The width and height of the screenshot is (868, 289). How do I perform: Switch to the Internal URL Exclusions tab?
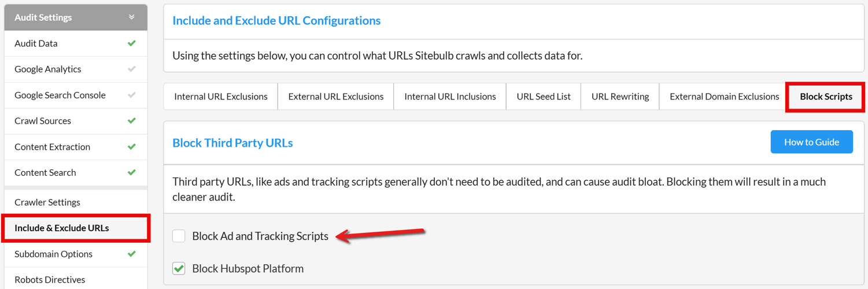click(221, 97)
